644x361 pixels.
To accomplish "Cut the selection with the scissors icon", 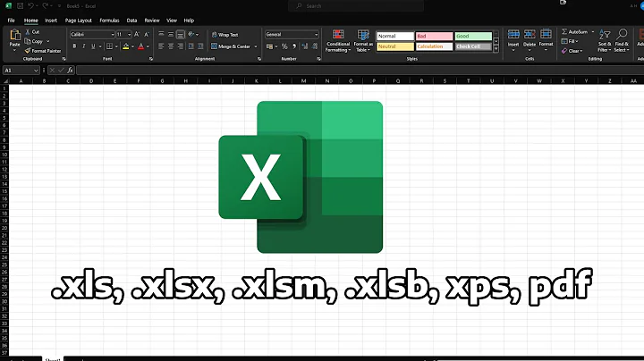I will click(28, 32).
